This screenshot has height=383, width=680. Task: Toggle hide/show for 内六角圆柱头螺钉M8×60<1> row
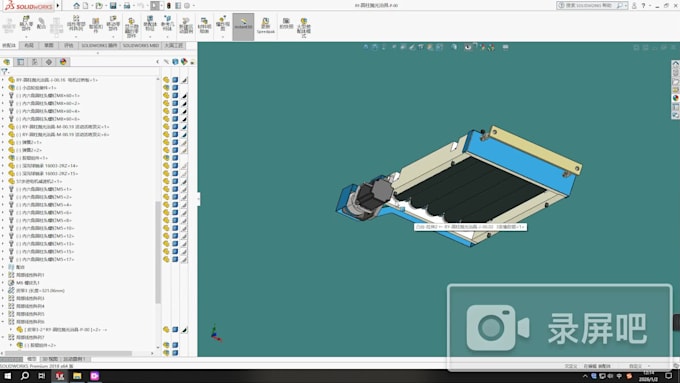(166, 95)
